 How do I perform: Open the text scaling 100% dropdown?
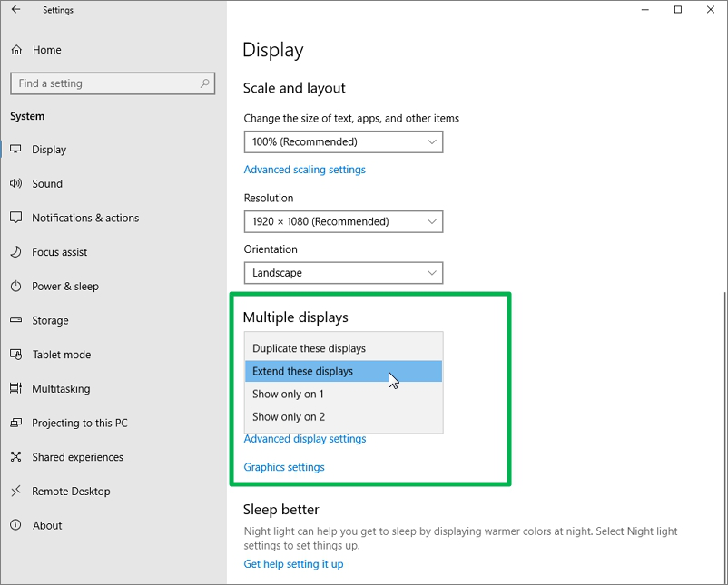[343, 142]
